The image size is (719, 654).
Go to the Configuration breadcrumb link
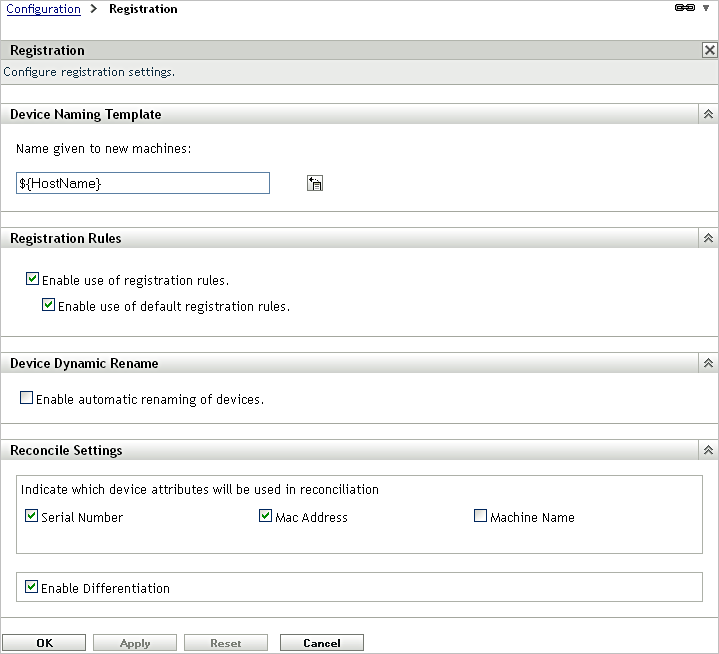(43, 9)
